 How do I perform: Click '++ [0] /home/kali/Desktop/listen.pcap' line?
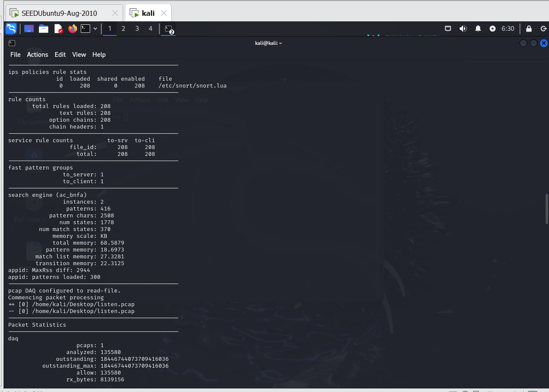click(71, 304)
